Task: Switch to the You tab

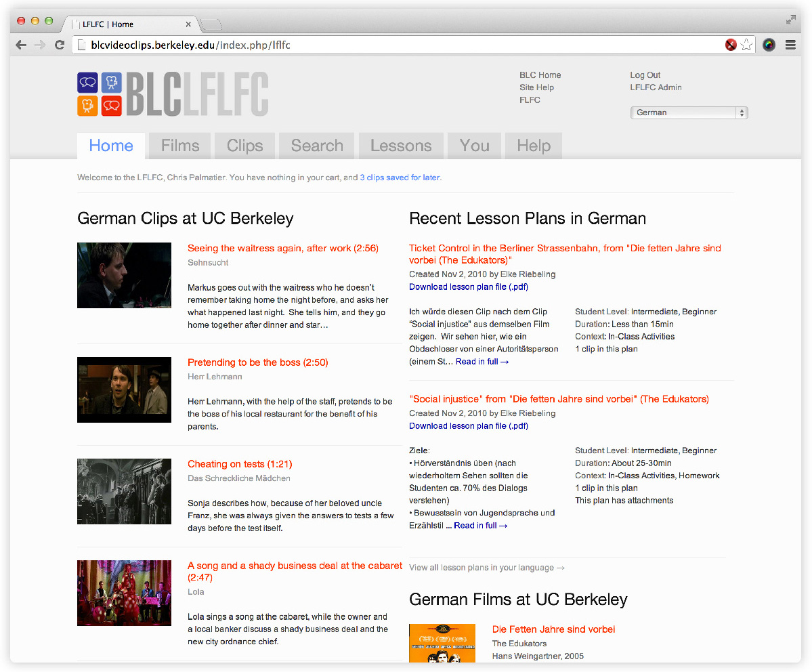Action: click(474, 146)
